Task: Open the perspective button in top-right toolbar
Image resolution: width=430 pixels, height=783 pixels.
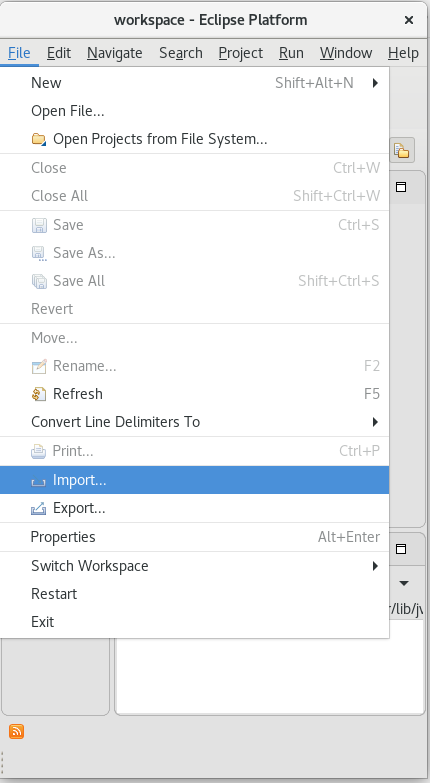Action: click(402, 150)
